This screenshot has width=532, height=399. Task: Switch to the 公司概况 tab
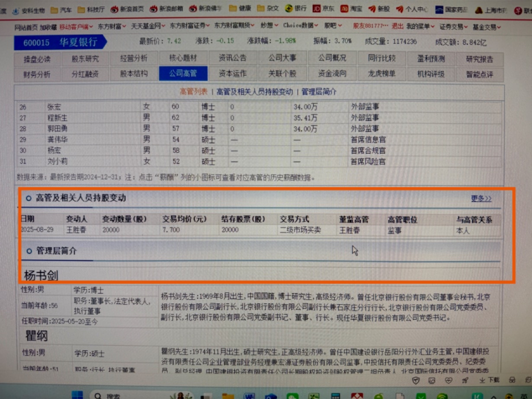(x=332, y=58)
